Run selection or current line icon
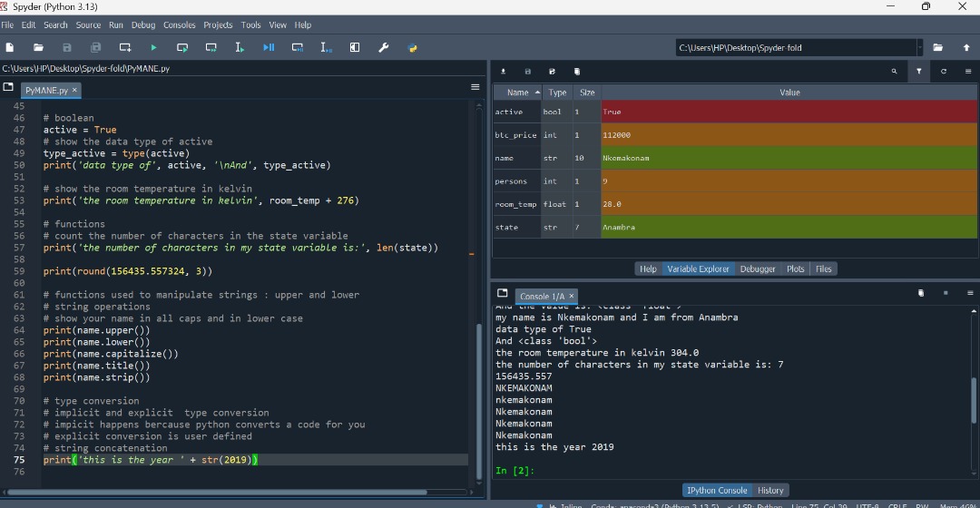The image size is (980, 508). (240, 47)
